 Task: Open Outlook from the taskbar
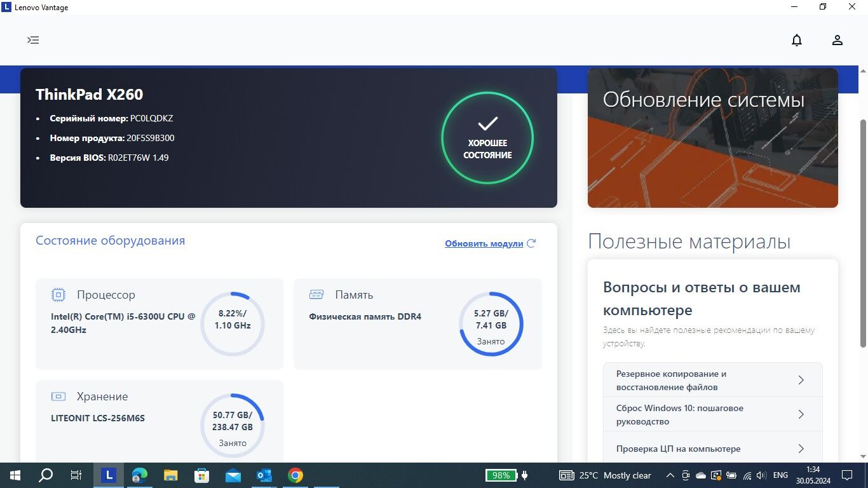click(264, 475)
